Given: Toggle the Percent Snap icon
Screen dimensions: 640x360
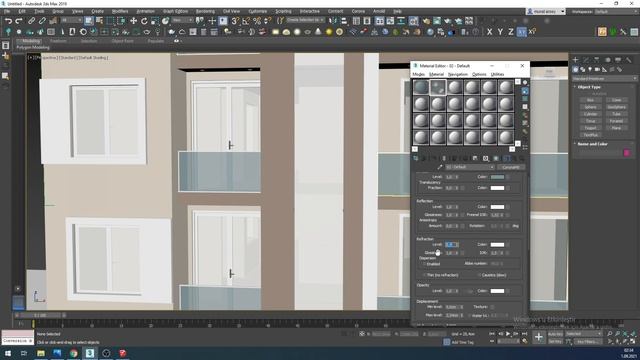Looking at the screenshot, I should pos(257,21).
